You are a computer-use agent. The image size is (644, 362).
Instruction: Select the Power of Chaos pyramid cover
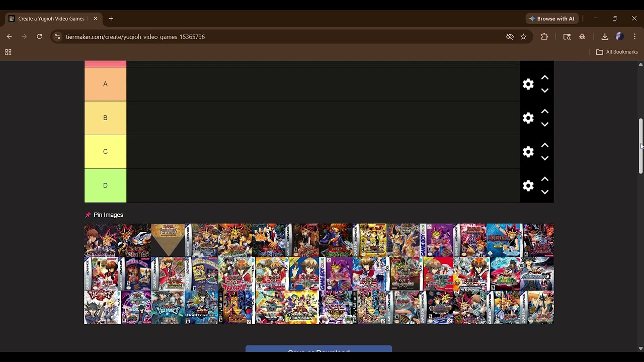tap(168, 240)
